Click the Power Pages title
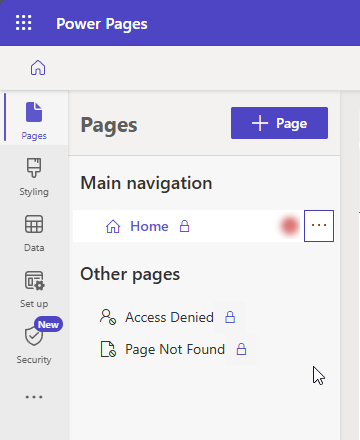Screen dimensions: 360x440 [102, 24]
